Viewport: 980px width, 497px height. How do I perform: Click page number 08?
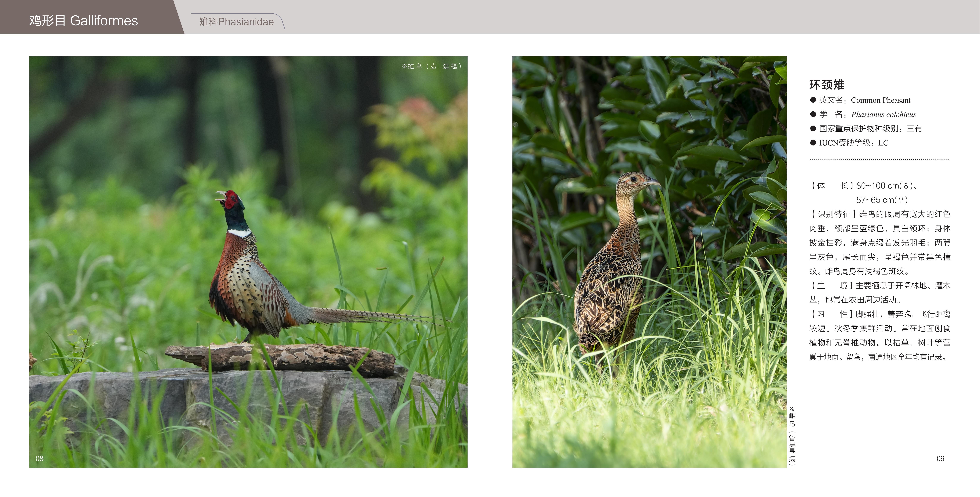pyautogui.click(x=39, y=459)
